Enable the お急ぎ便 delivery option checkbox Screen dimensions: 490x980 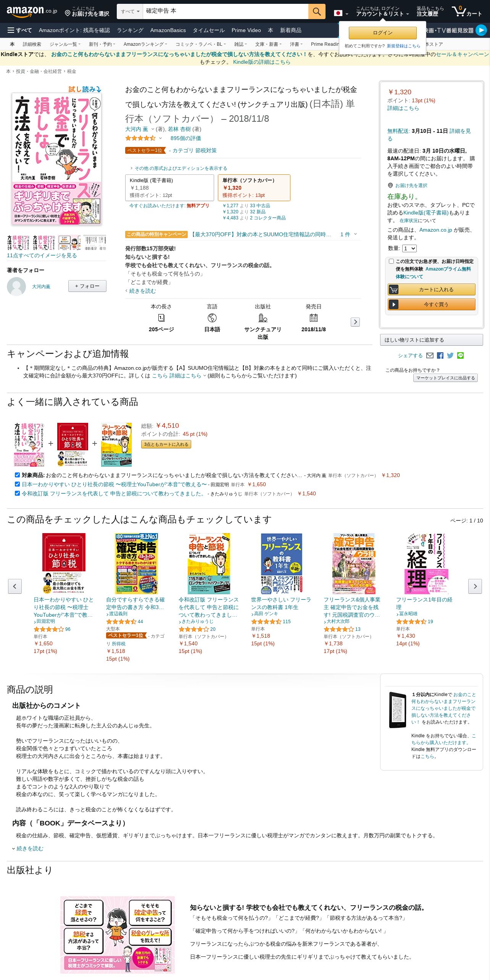(x=391, y=261)
